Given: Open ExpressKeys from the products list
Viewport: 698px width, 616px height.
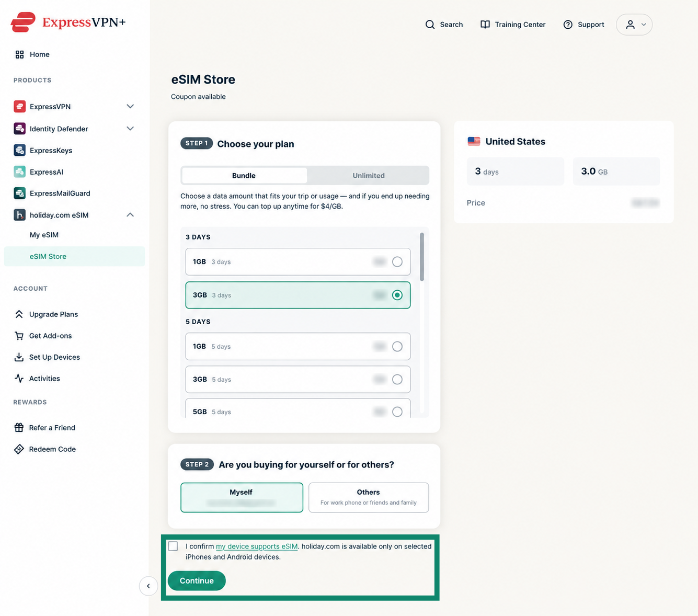Looking at the screenshot, I should pyautogui.click(x=51, y=151).
